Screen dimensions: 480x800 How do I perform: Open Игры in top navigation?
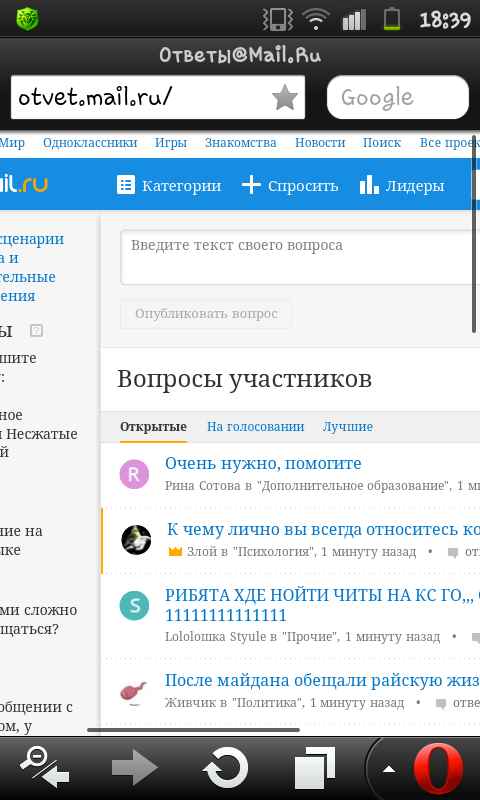point(171,143)
